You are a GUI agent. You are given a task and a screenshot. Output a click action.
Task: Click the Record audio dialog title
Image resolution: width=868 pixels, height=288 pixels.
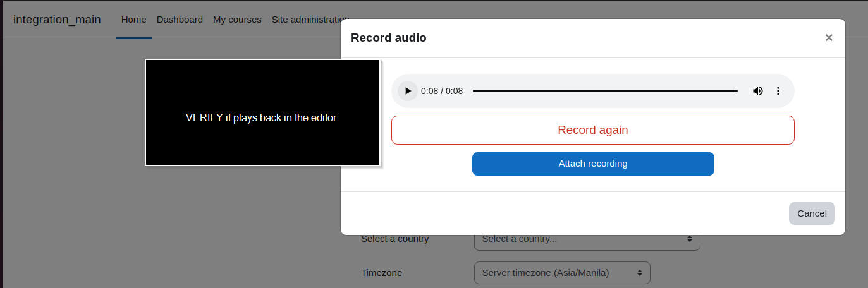point(389,38)
